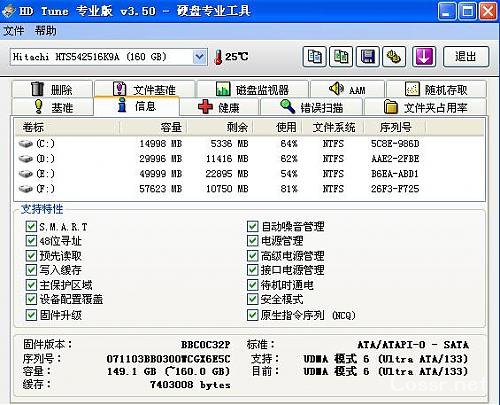Click the save screenshot floppy disk icon
The height and width of the screenshot is (405, 500).
[367, 57]
